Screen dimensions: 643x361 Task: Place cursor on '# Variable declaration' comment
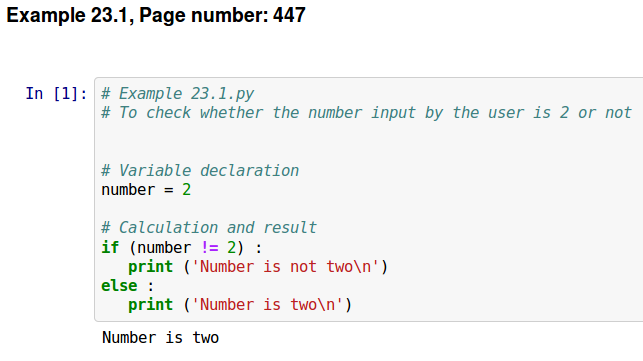[200, 171]
